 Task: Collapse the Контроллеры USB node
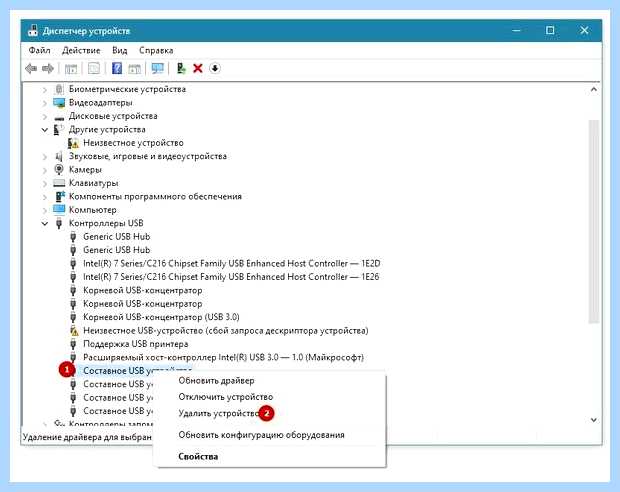45,224
